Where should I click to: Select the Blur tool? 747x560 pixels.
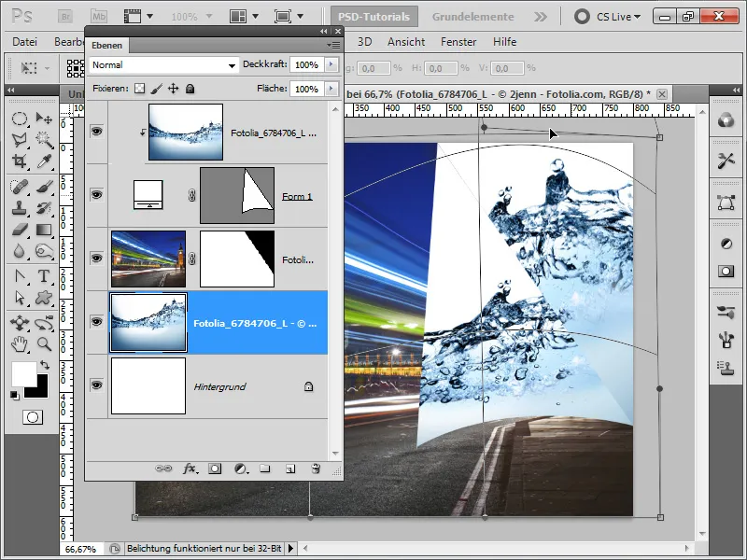19,251
